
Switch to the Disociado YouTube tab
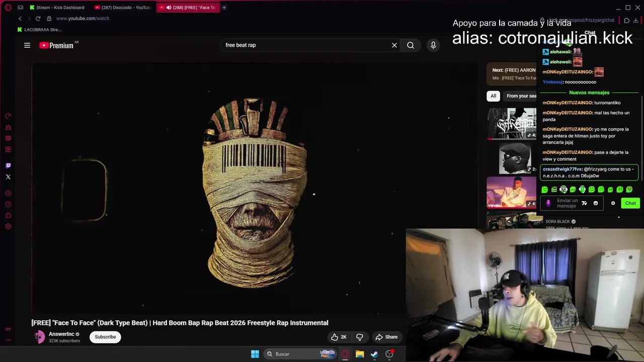123,8
